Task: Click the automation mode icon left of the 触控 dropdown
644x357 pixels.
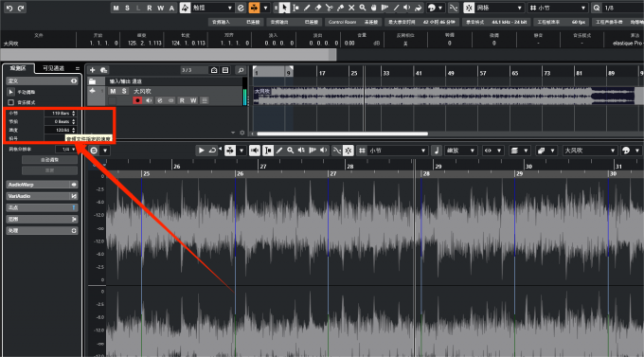Action: pos(186,8)
